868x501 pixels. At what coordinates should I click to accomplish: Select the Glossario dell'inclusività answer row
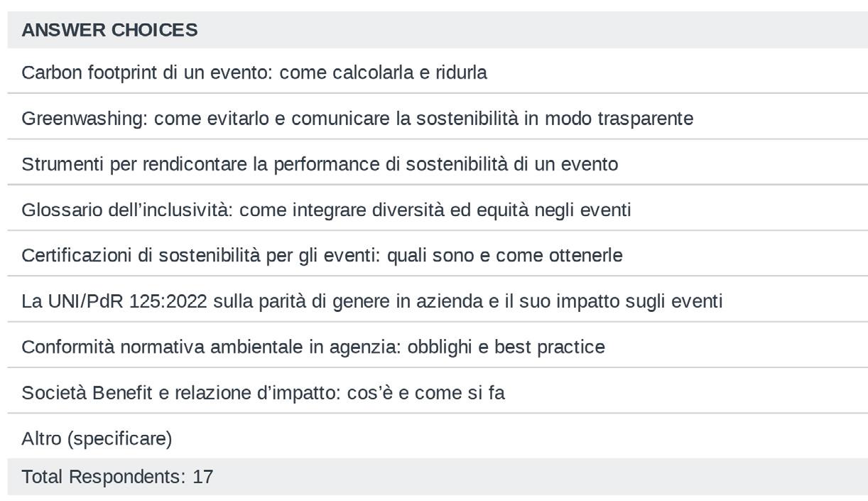coord(326,210)
